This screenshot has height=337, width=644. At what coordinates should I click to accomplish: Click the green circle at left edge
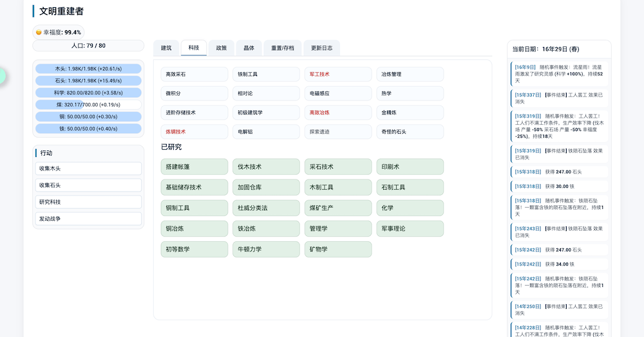pos(1,75)
